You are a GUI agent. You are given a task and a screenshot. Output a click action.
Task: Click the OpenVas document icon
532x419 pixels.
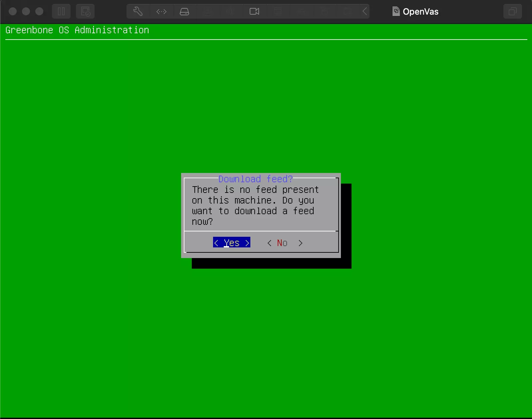tap(396, 11)
